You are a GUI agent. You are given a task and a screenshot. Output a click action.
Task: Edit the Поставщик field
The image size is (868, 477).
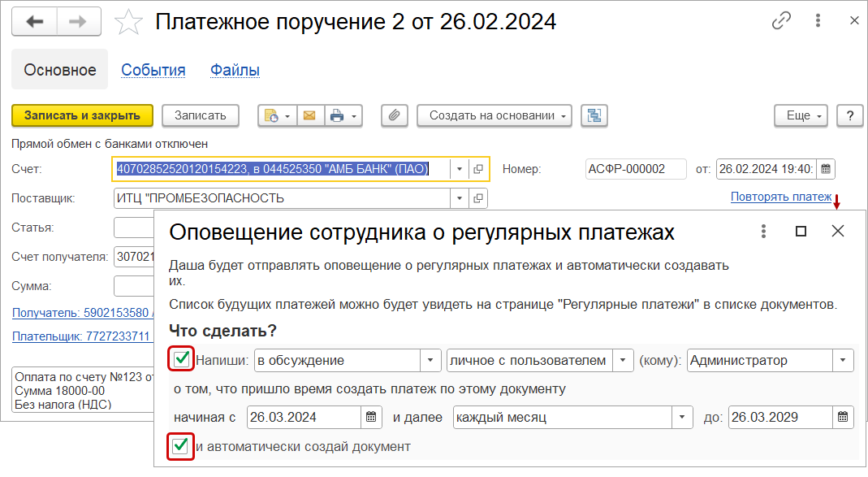click(282, 198)
